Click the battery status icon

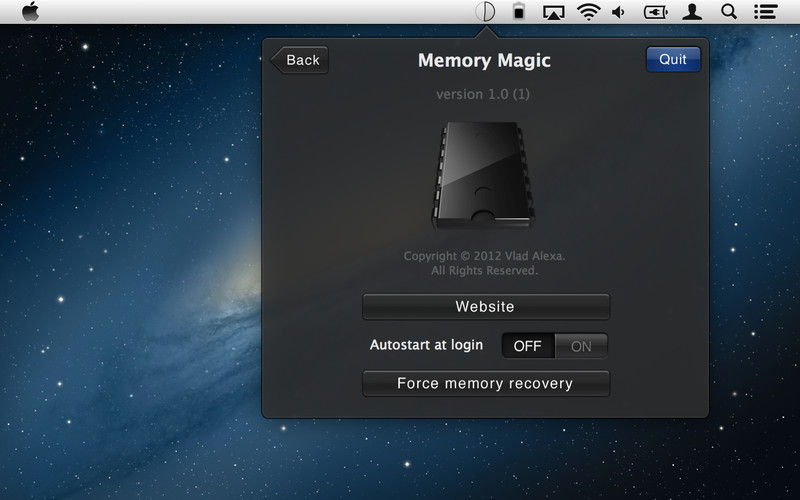519,11
